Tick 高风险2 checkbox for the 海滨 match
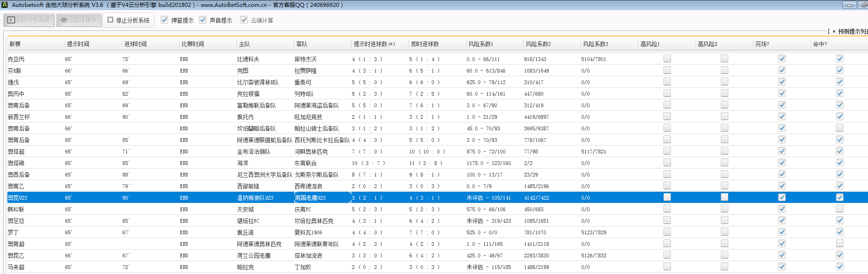The width and height of the screenshot is (868, 274). [724, 163]
